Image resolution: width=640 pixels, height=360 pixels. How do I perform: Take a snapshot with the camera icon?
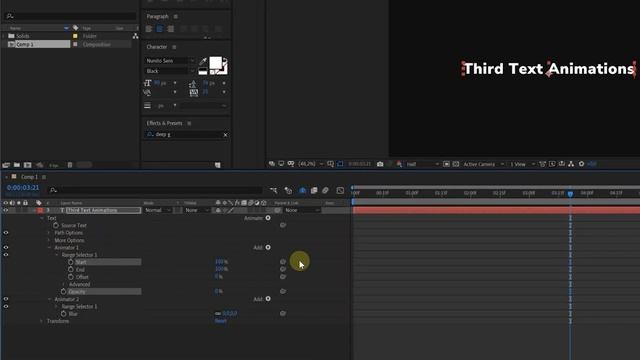(380, 164)
